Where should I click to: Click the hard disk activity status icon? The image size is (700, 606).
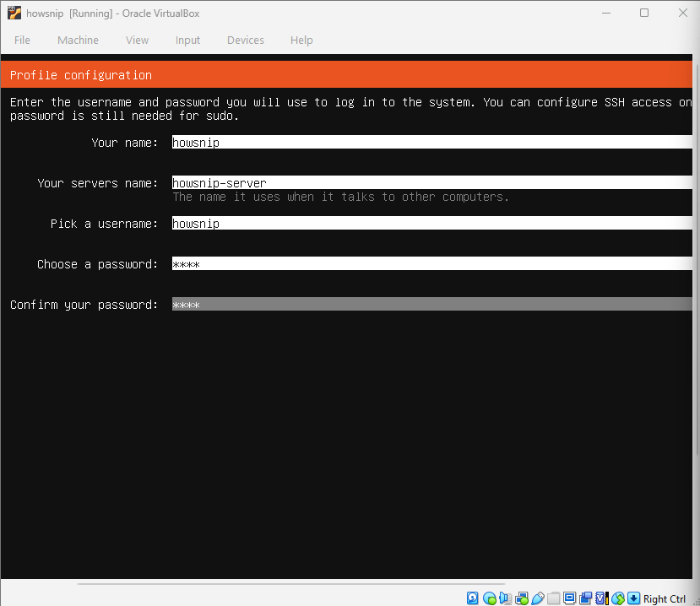[x=472, y=598]
